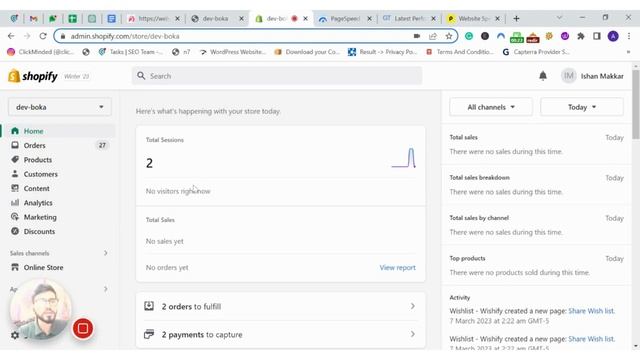
Task: Reload the page
Action: coord(43,36)
